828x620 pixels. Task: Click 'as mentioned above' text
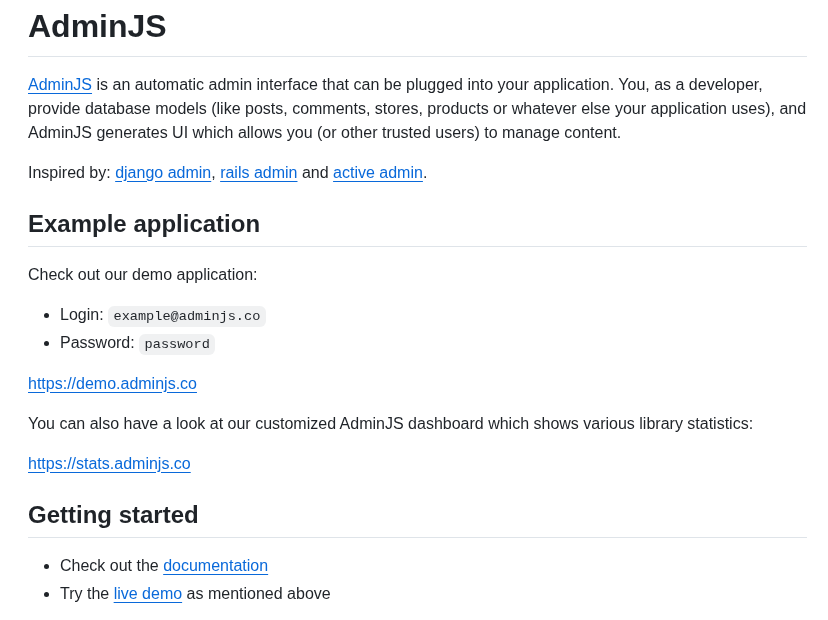coord(258,594)
